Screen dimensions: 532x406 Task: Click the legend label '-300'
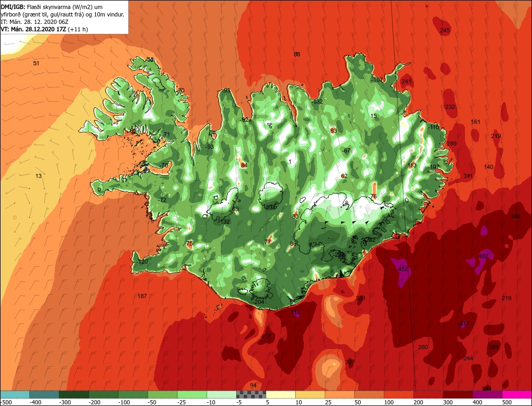click(x=65, y=403)
